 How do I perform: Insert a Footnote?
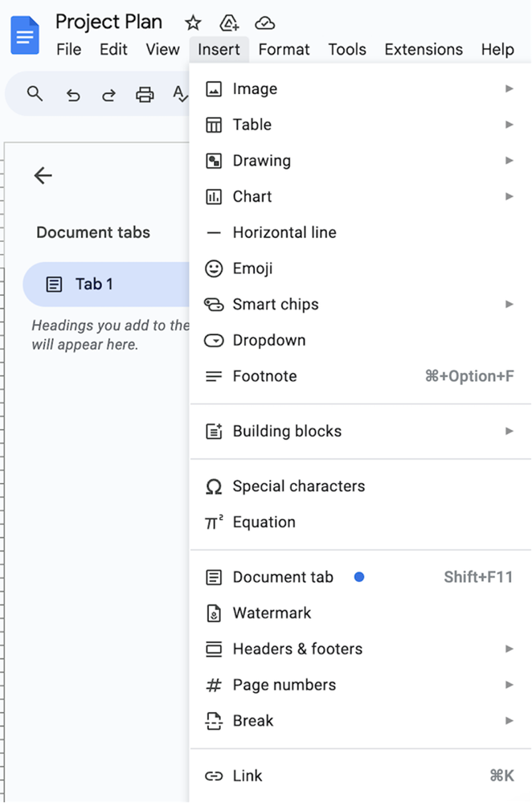click(360, 376)
